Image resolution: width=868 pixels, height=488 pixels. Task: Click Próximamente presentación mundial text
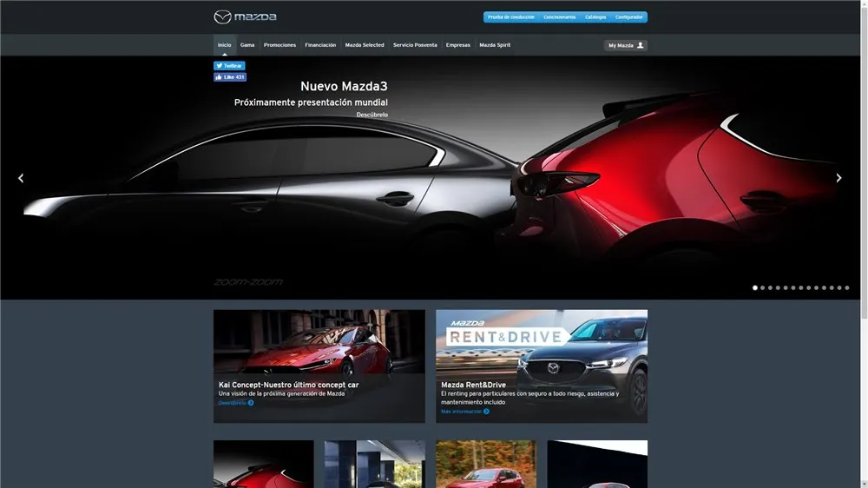pos(311,102)
